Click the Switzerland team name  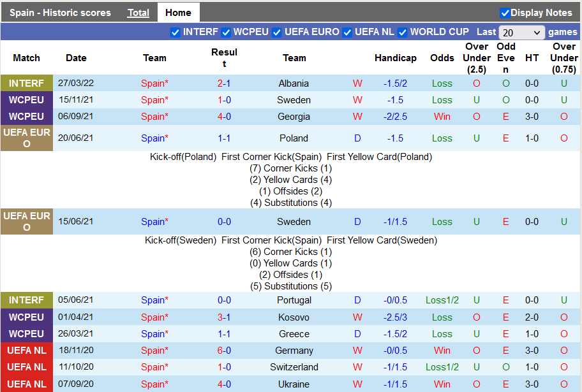[294, 367]
